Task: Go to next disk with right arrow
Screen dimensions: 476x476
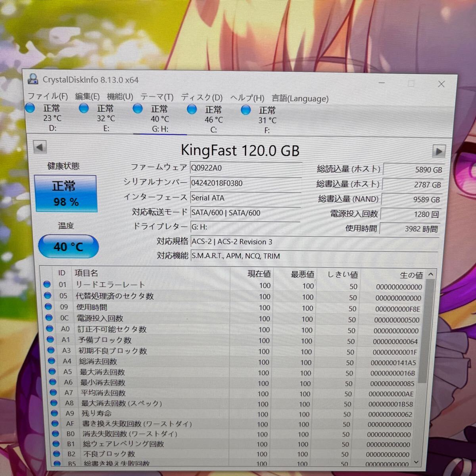Action: coord(439,151)
